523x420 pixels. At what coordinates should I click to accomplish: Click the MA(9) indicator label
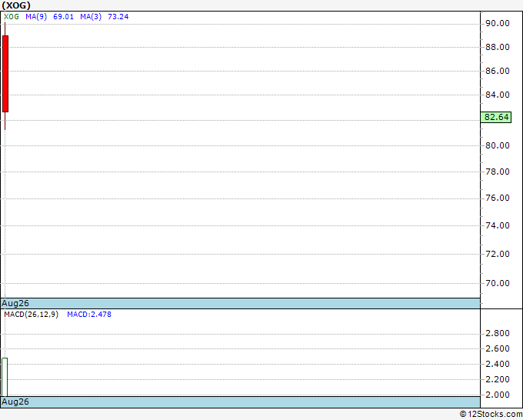(x=36, y=17)
